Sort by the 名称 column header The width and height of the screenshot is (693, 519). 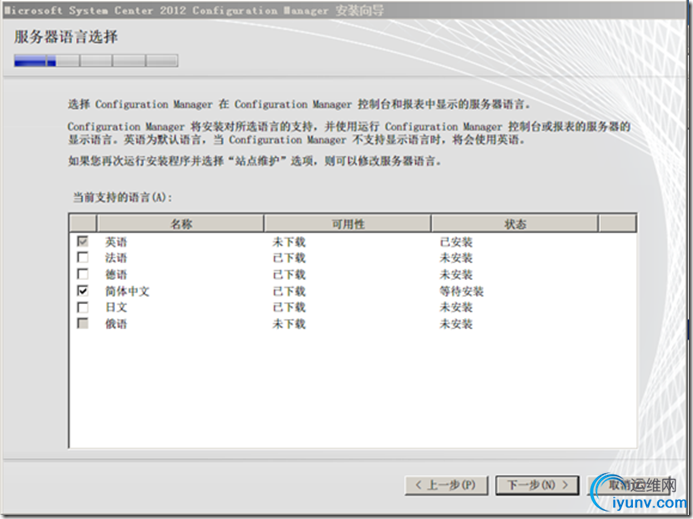click(x=180, y=224)
